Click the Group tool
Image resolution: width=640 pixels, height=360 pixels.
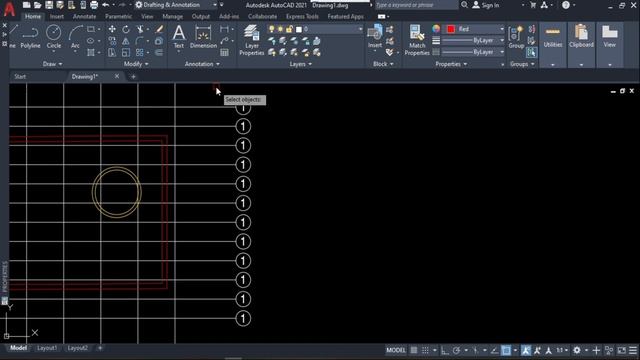[x=516, y=37]
